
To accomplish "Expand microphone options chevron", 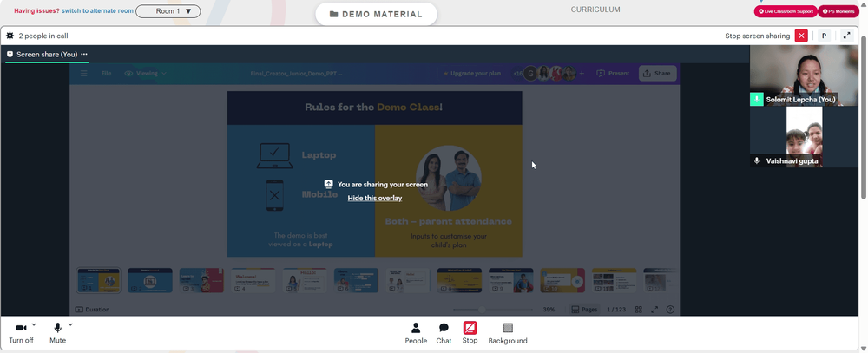I will point(70,324).
